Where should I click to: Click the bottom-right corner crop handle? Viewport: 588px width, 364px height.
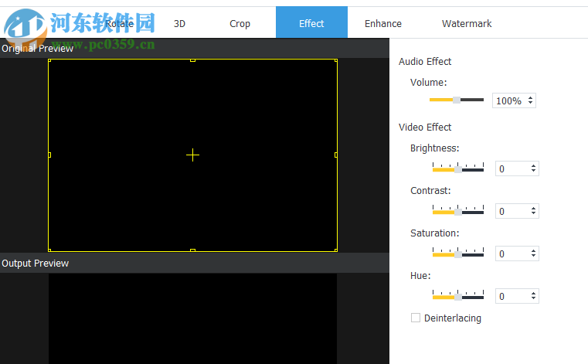click(x=336, y=250)
